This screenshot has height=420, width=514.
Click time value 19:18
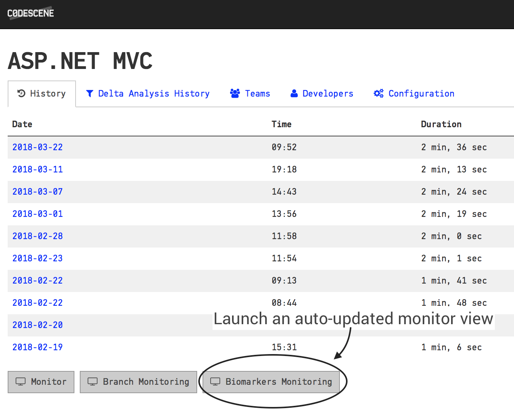point(284,169)
